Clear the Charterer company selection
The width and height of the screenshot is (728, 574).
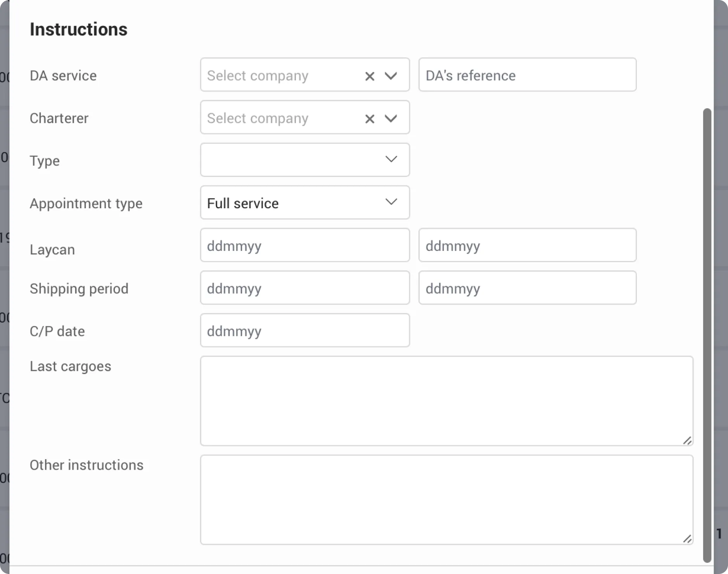pyautogui.click(x=370, y=119)
